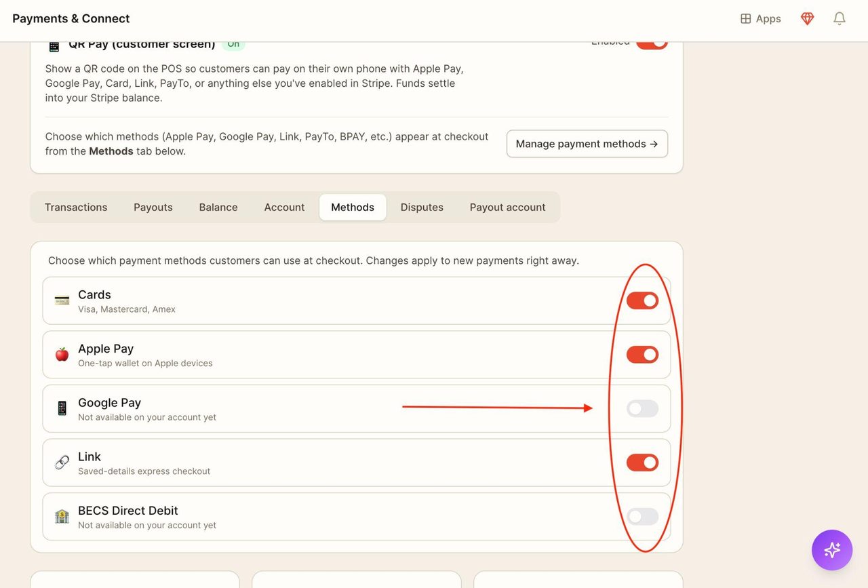Click the Manage payment methods button

pyautogui.click(x=587, y=144)
